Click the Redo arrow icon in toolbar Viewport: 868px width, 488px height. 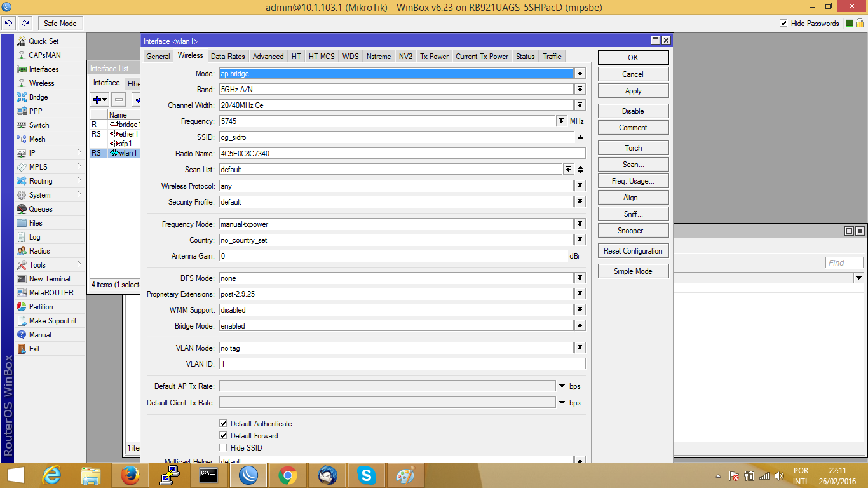[25, 24]
